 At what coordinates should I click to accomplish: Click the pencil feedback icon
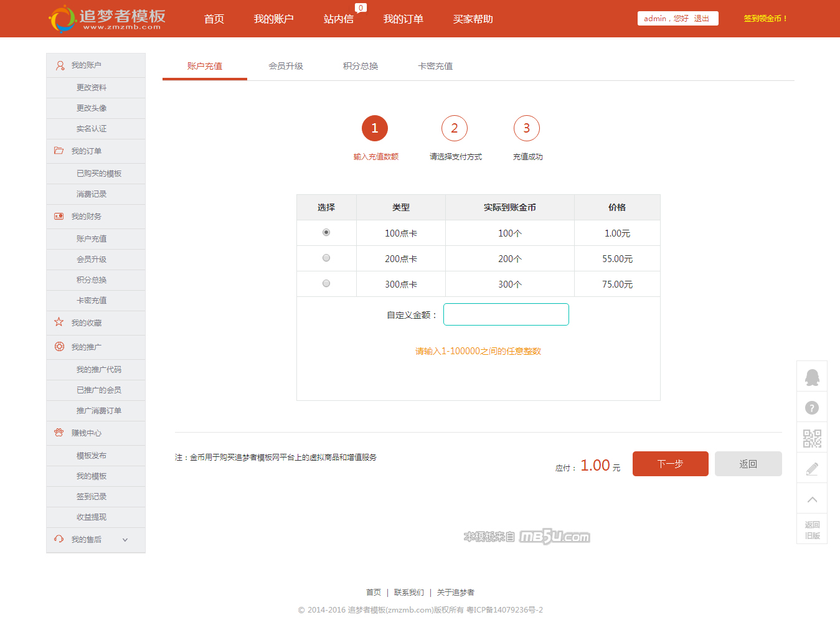click(x=812, y=469)
